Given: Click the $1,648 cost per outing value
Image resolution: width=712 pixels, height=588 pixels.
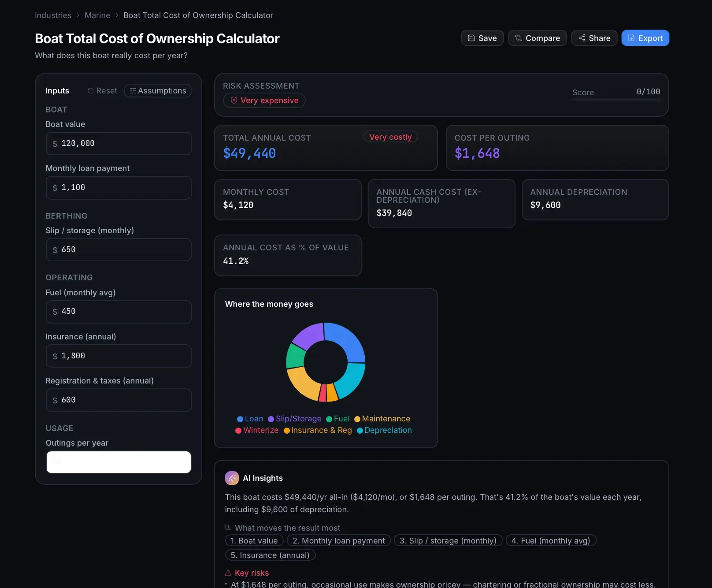Looking at the screenshot, I should click(x=477, y=153).
